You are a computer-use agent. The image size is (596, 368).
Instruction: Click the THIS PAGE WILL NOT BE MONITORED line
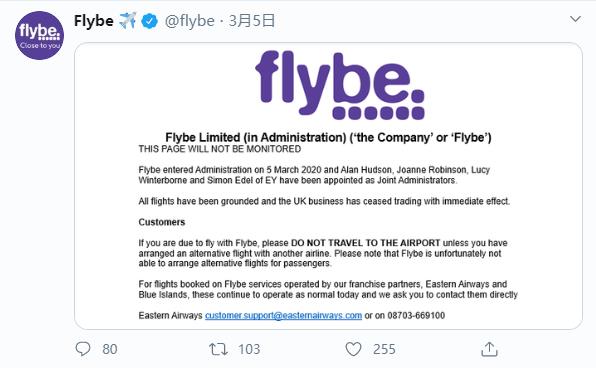click(x=220, y=149)
